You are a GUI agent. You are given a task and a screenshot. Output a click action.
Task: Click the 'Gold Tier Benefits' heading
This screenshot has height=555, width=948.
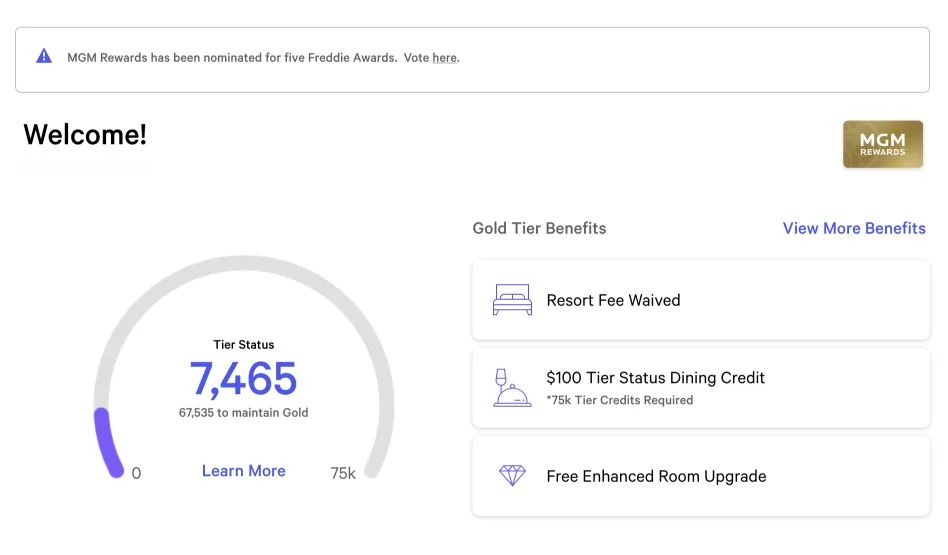539,229
